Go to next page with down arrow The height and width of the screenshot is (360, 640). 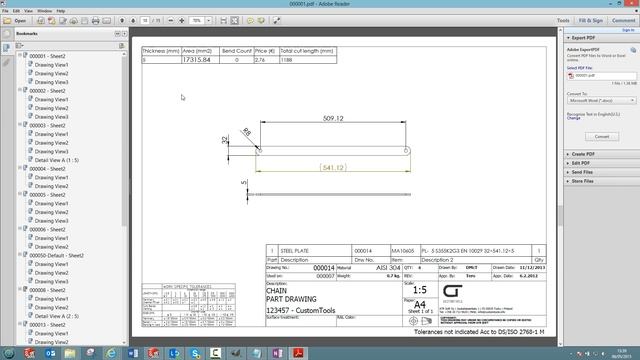tap(133, 20)
